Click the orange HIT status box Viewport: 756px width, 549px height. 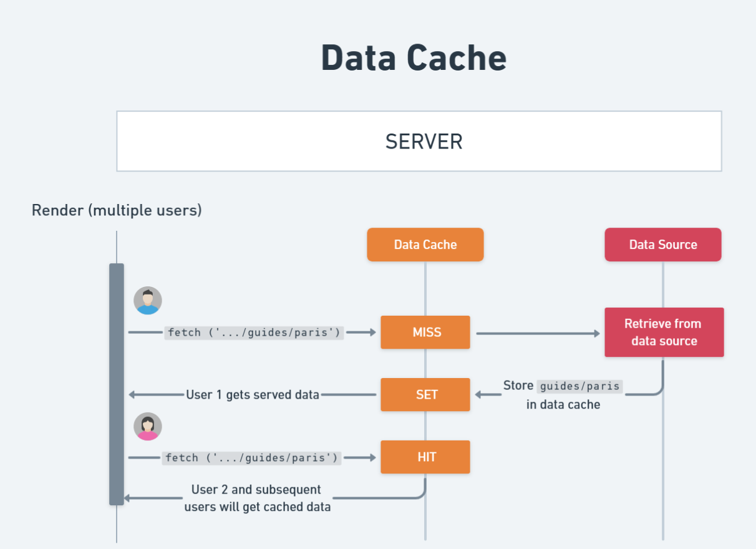(x=425, y=457)
